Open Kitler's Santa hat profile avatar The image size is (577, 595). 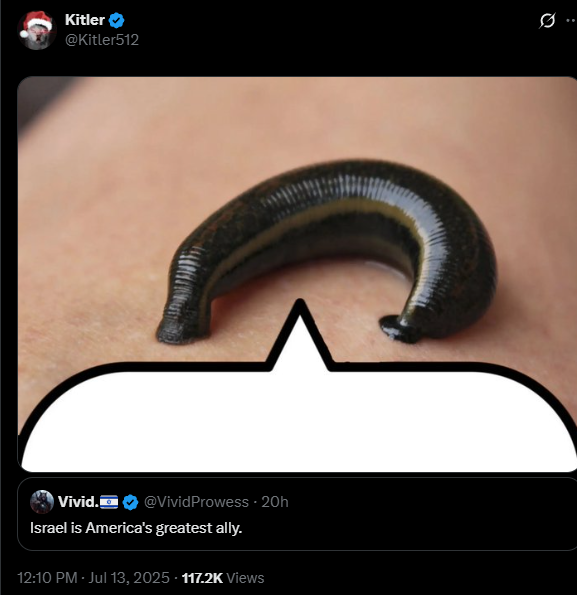(37, 30)
